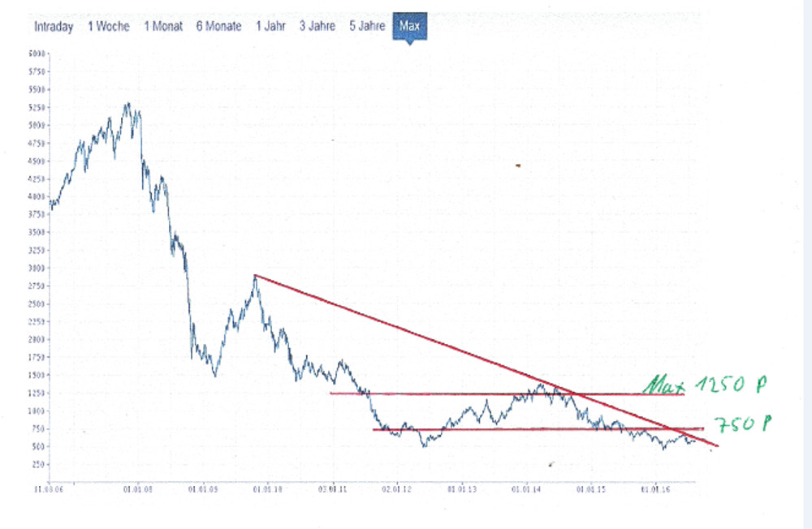Show the 5 Jahre chart range

click(367, 27)
